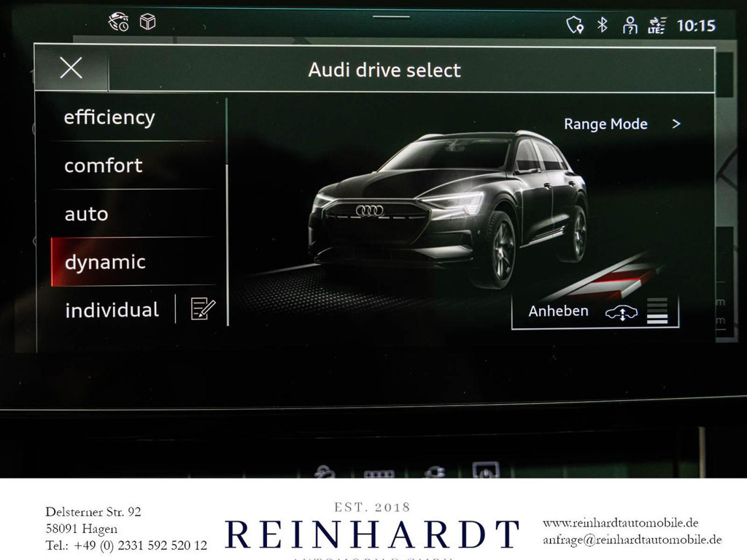Open the Bluetooth settings icon in status bar

pyautogui.click(x=601, y=26)
